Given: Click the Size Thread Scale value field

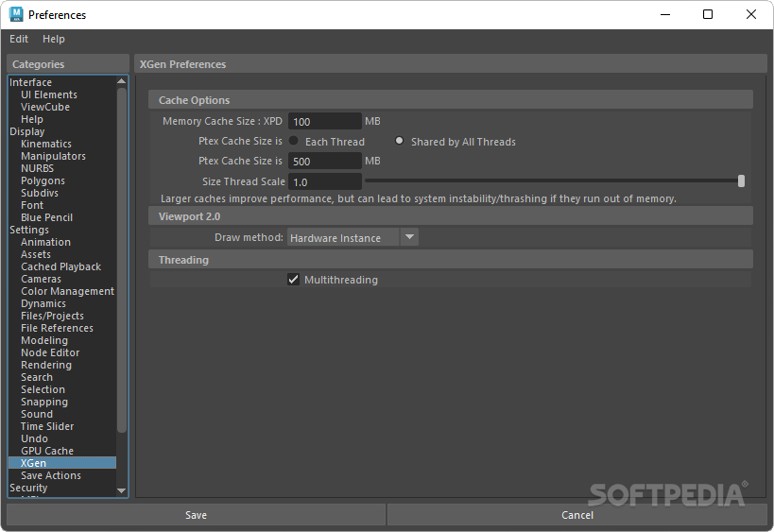Looking at the screenshot, I should pyautogui.click(x=325, y=181).
